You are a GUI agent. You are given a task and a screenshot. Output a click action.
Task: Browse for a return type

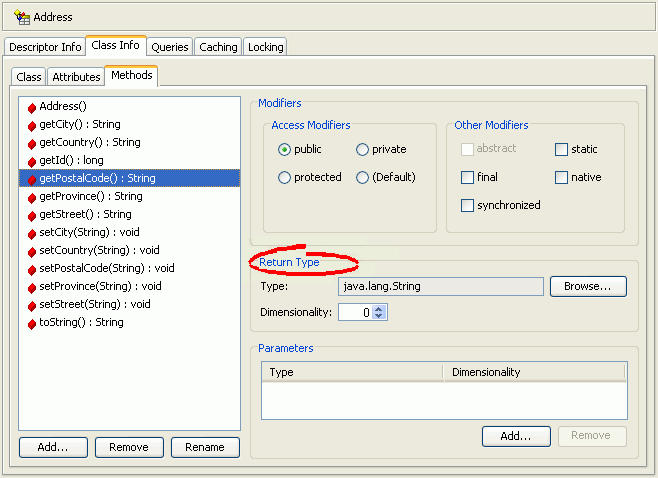click(x=588, y=286)
